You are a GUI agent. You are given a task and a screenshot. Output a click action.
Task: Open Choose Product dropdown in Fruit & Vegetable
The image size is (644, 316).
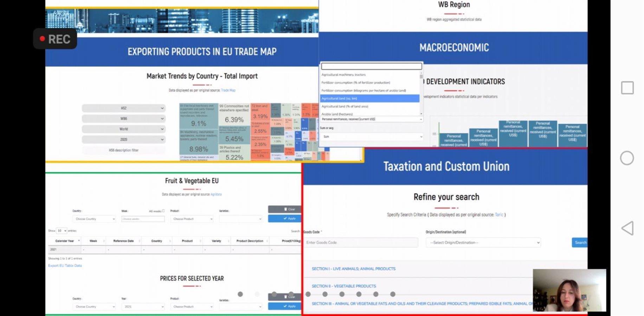192,219
